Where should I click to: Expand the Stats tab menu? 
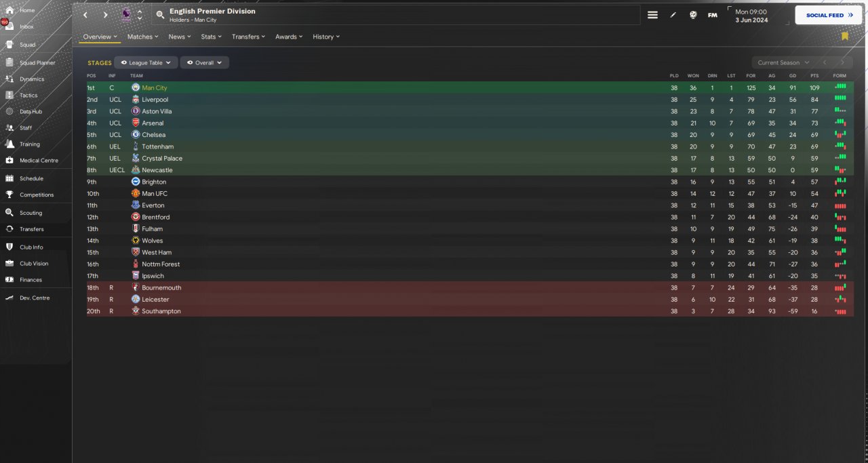click(x=212, y=37)
